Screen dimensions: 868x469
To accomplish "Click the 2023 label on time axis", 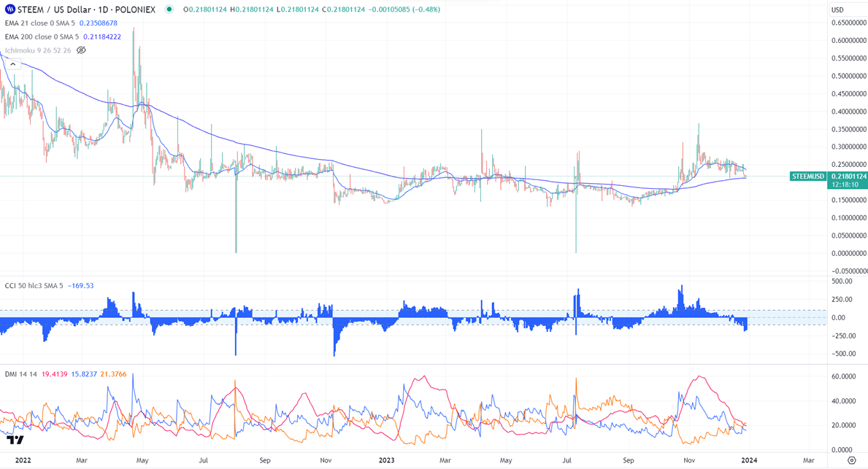I will coord(386,460).
